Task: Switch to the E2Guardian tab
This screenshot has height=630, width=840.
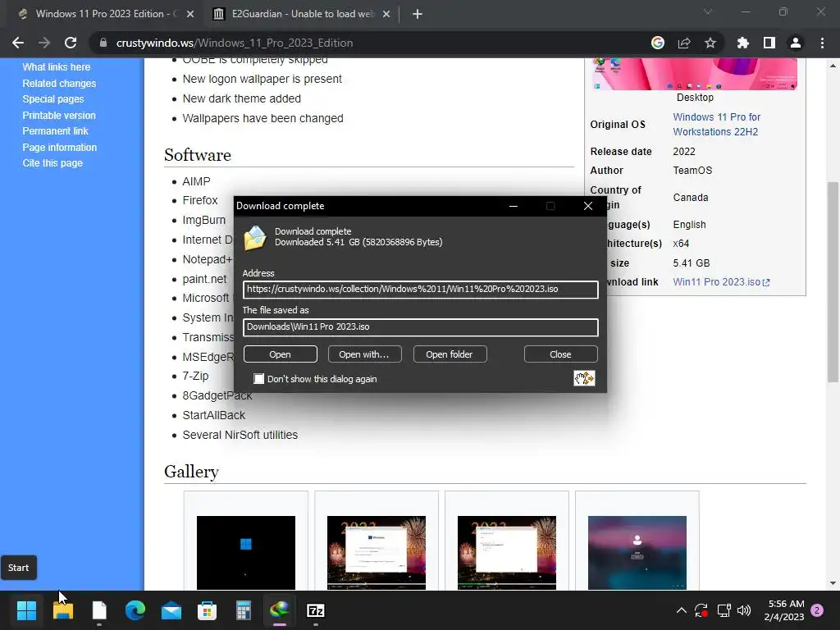Action: click(x=300, y=14)
